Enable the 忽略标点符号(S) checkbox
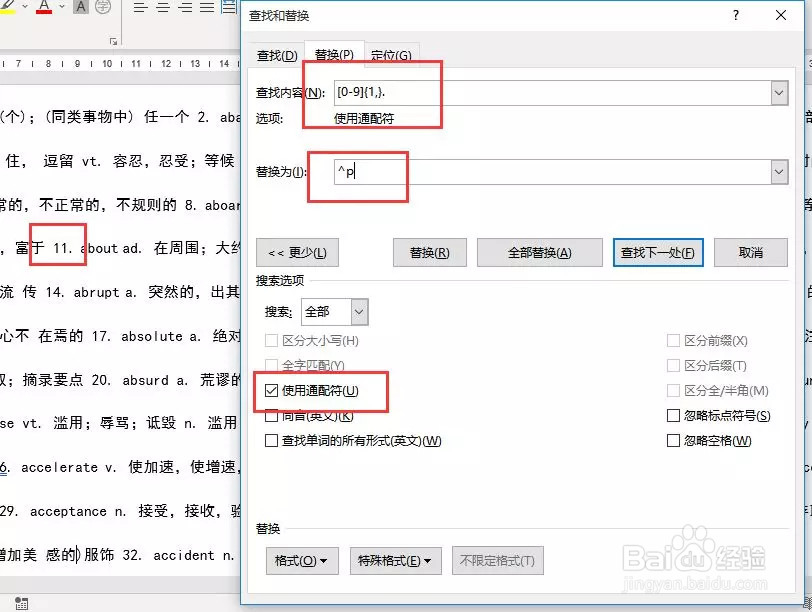812x612 pixels. [673, 415]
